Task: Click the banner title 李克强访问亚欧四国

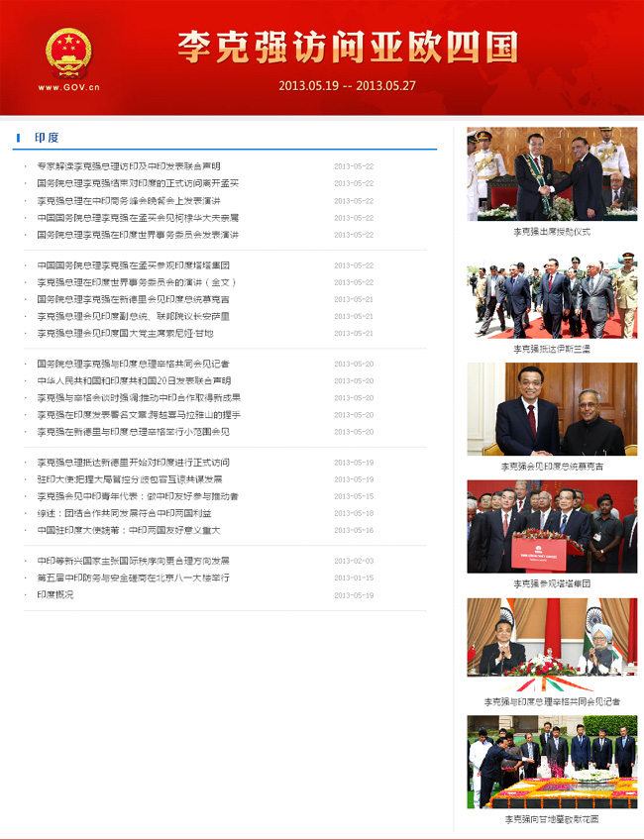Action: (348, 48)
